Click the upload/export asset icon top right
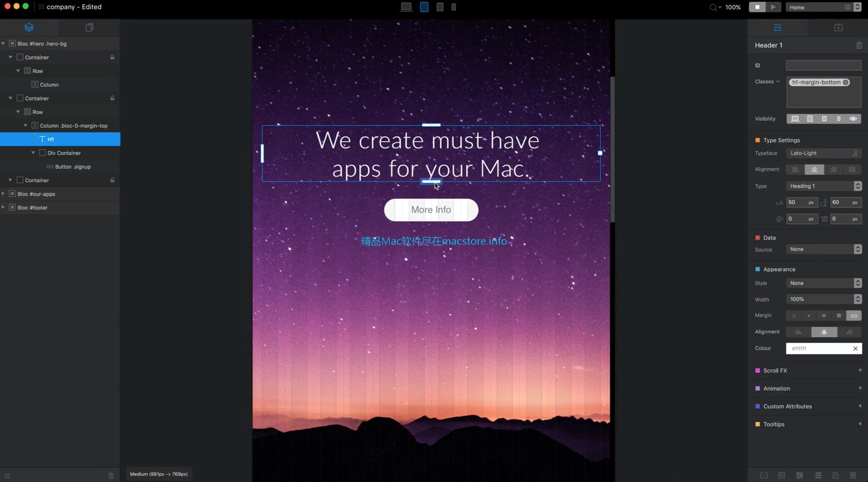This screenshot has width=868, height=482. [838, 27]
